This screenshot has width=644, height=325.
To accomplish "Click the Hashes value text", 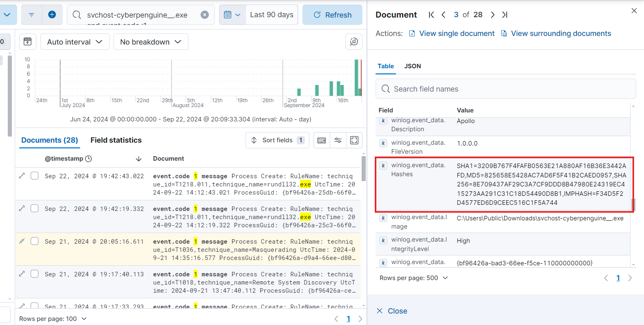I will pos(541,184).
